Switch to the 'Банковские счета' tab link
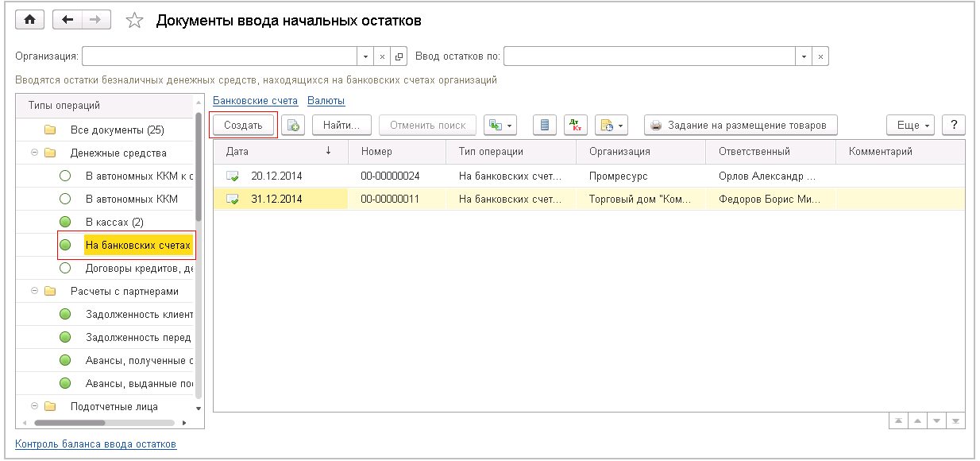980x461 pixels. [x=255, y=101]
